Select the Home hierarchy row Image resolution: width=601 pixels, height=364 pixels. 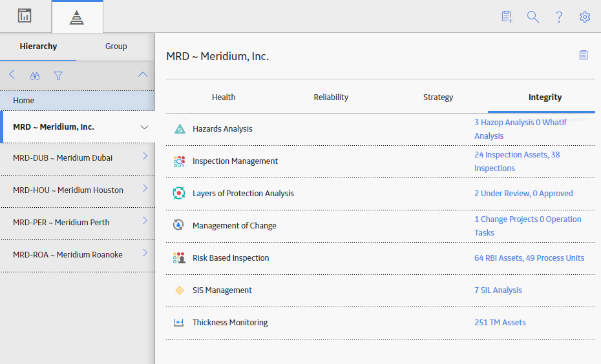[x=78, y=101]
